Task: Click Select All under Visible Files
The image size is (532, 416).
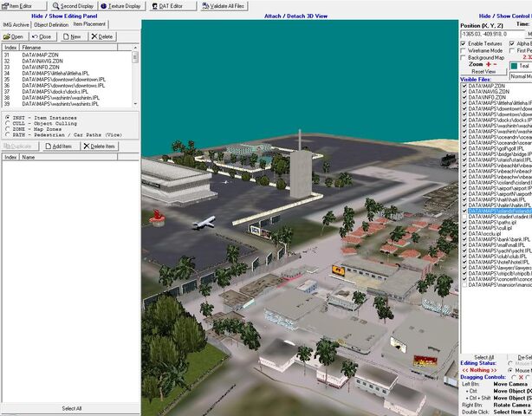Action: [483, 357]
